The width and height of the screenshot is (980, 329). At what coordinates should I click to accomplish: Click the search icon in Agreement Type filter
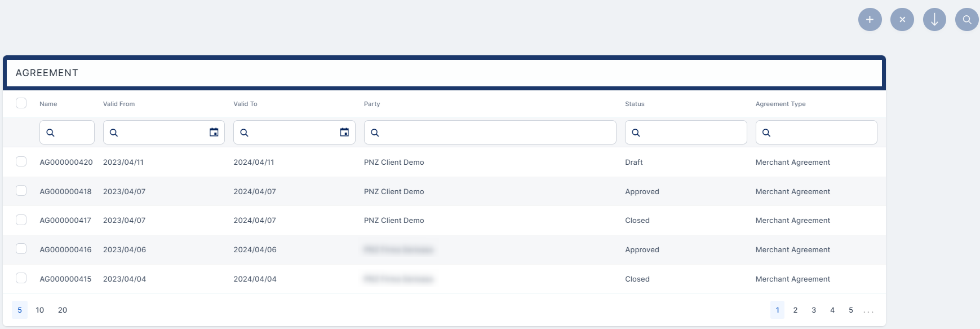[x=766, y=133]
